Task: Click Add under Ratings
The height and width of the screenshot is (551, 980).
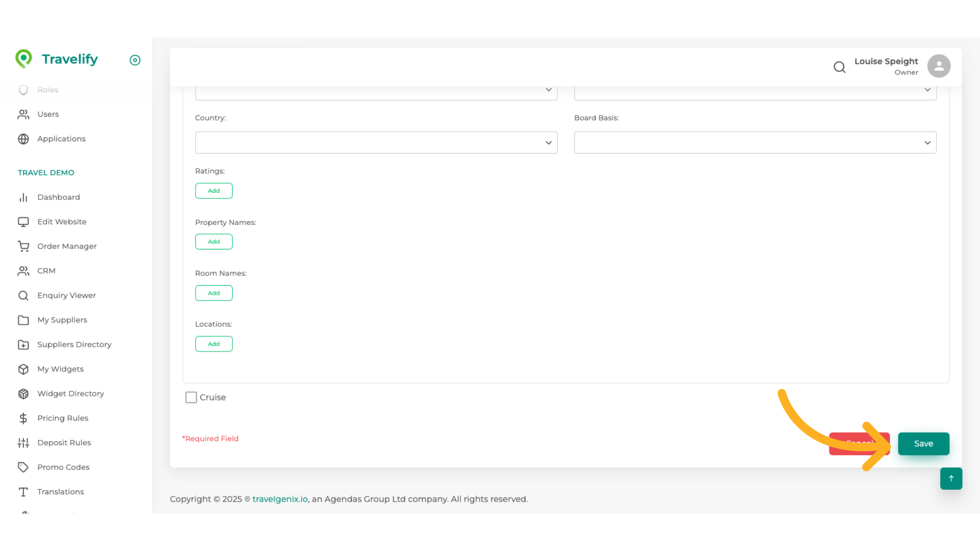Action: click(213, 191)
